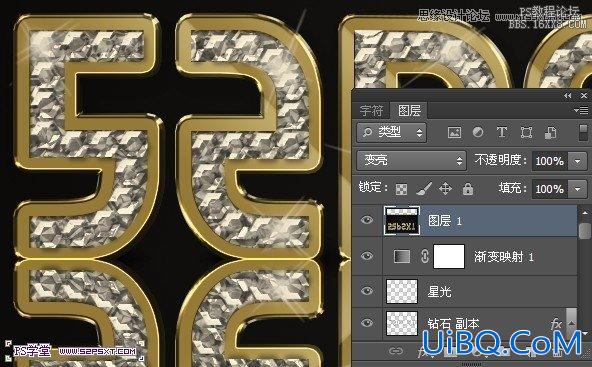Click the 星光 layer thumbnail
The width and height of the screenshot is (592, 367).
point(402,291)
